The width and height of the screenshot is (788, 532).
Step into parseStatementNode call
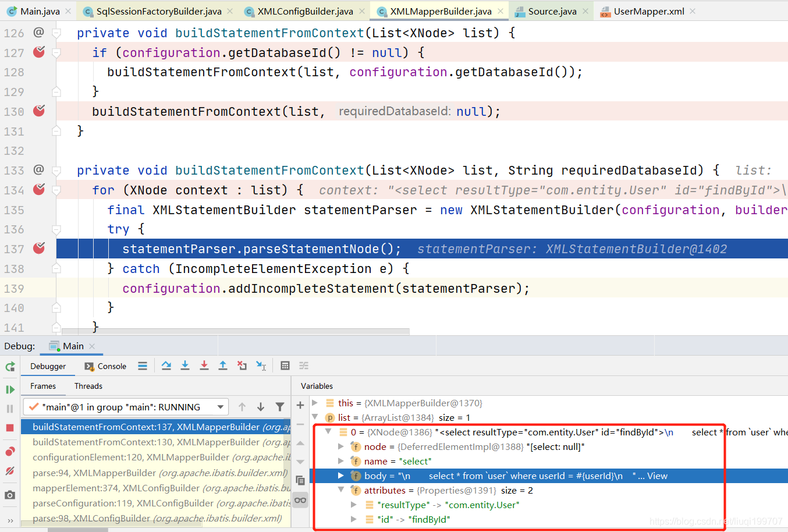(185, 366)
